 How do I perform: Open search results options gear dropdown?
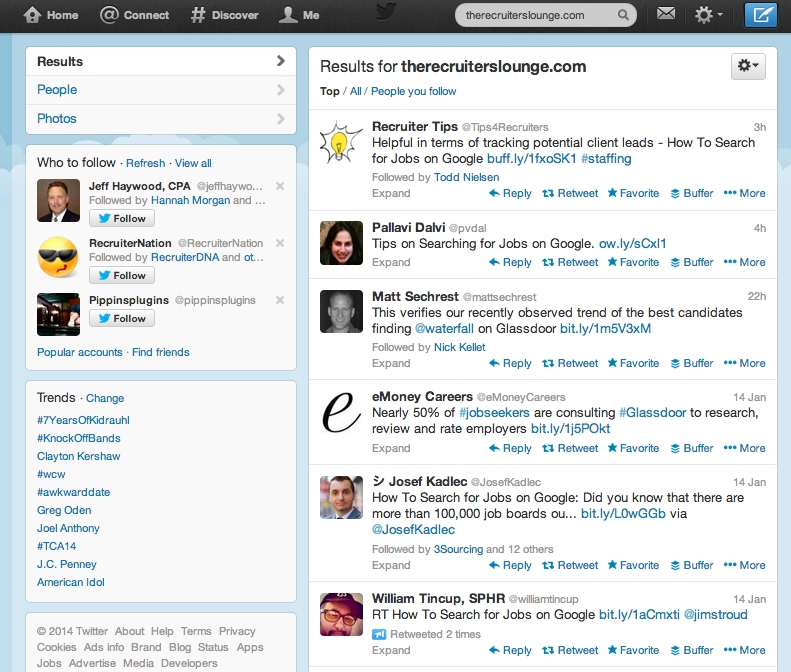pyautogui.click(x=748, y=66)
